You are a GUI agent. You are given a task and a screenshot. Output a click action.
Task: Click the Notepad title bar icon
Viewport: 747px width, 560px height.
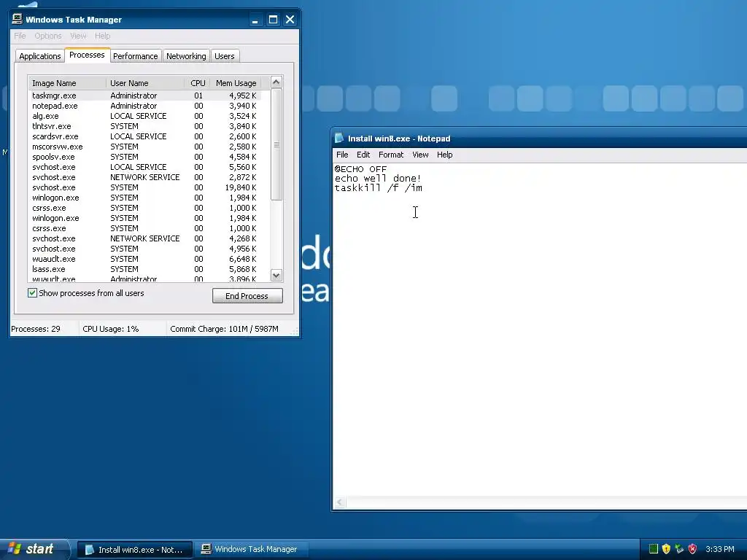pos(339,138)
